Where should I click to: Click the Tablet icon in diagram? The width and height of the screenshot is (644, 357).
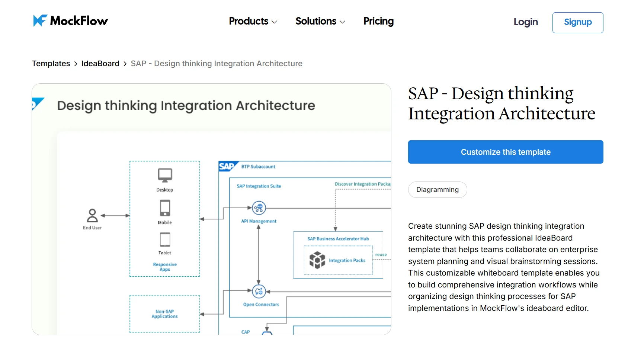click(x=165, y=240)
